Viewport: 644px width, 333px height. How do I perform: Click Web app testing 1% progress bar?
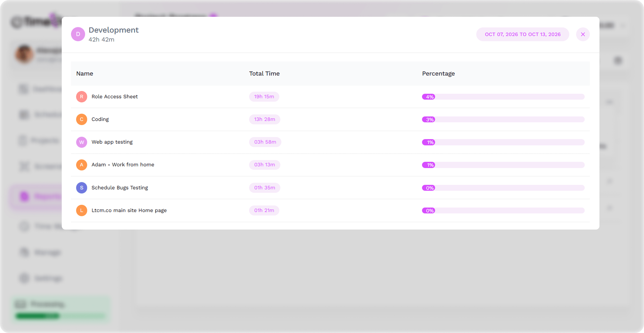(503, 142)
